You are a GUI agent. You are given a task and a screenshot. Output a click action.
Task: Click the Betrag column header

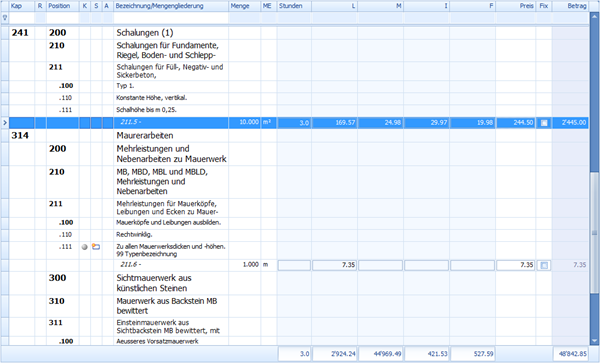(570, 6)
